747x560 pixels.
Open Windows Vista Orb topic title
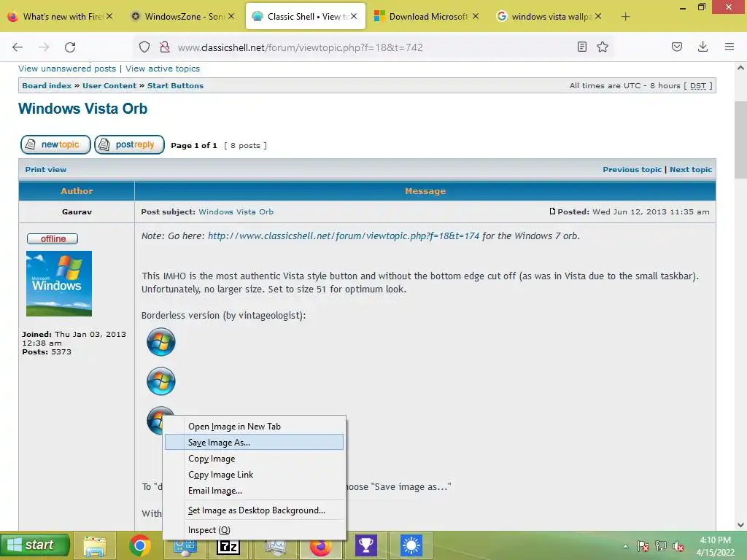pos(83,109)
